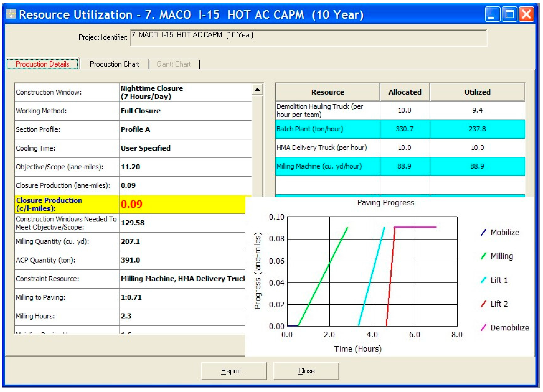Open the Gantt Chart tab
543x392 pixels.
(174, 64)
